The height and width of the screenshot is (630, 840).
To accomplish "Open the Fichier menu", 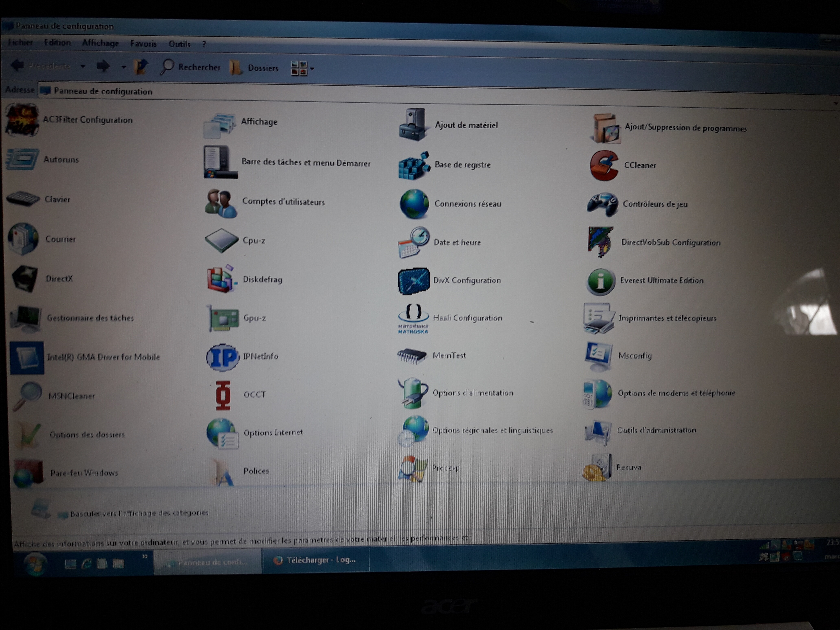I will 20,42.
